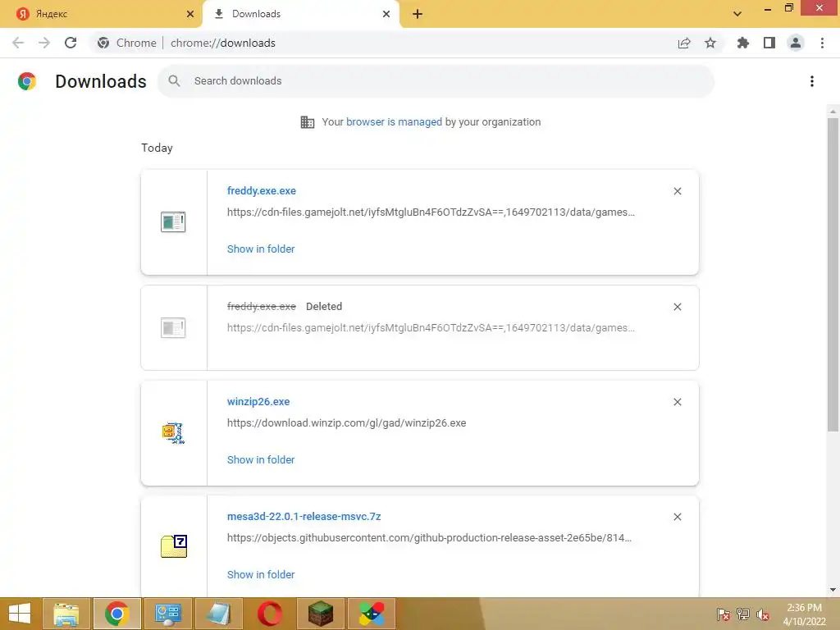Click the freddy.exe.exe file icon

click(173, 221)
